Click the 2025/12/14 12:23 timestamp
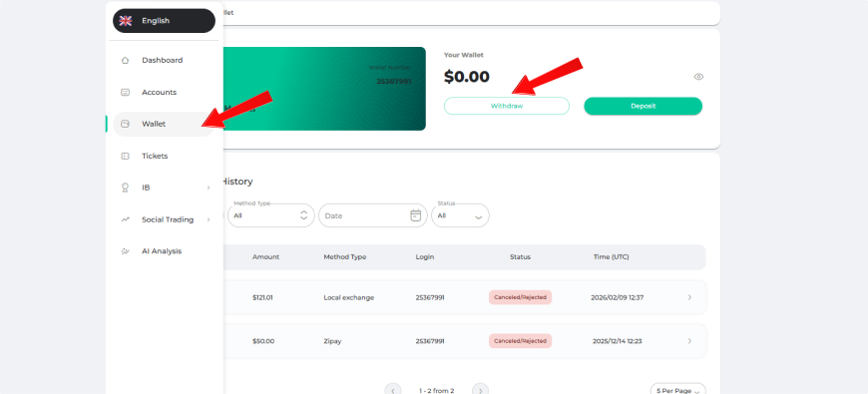The width and height of the screenshot is (868, 394). (x=617, y=341)
